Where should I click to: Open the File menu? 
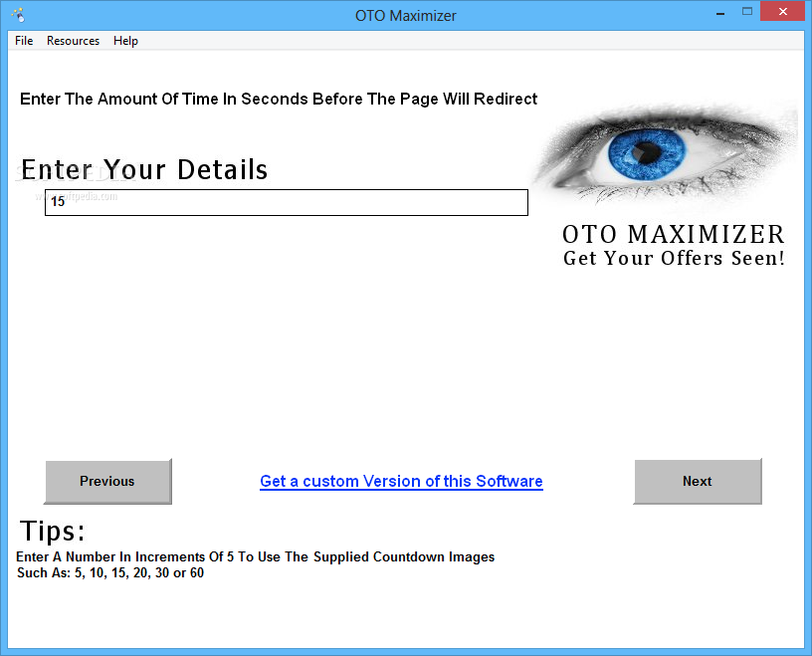pyautogui.click(x=24, y=41)
